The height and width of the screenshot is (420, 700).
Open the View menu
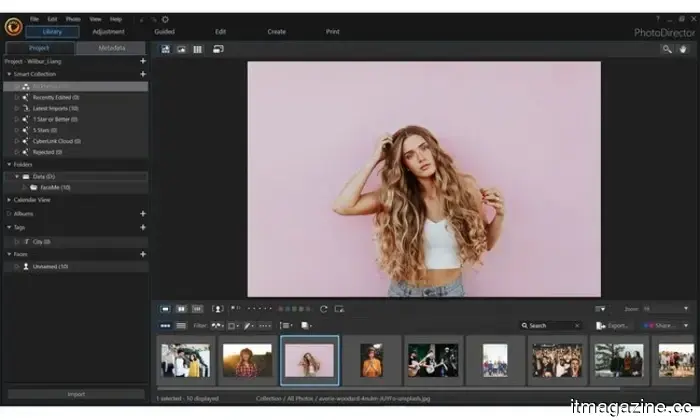pos(95,19)
